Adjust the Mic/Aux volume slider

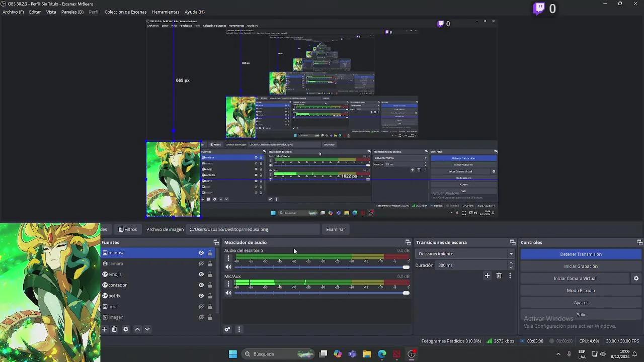point(322,293)
